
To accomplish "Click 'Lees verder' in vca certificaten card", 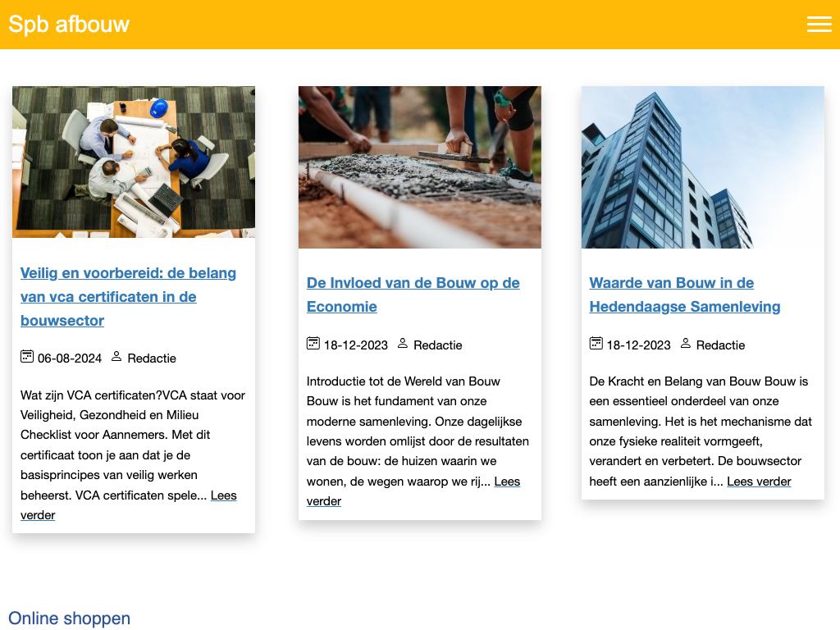I will point(223,495).
